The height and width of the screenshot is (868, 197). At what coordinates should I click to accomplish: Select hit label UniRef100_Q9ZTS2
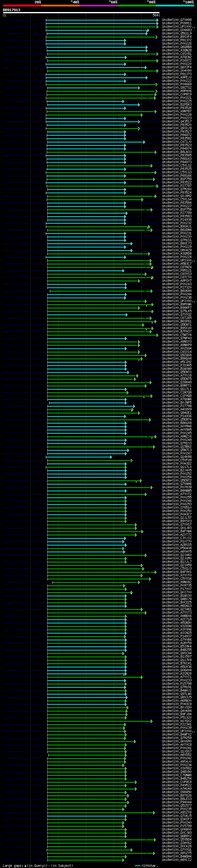[x=177, y=88]
